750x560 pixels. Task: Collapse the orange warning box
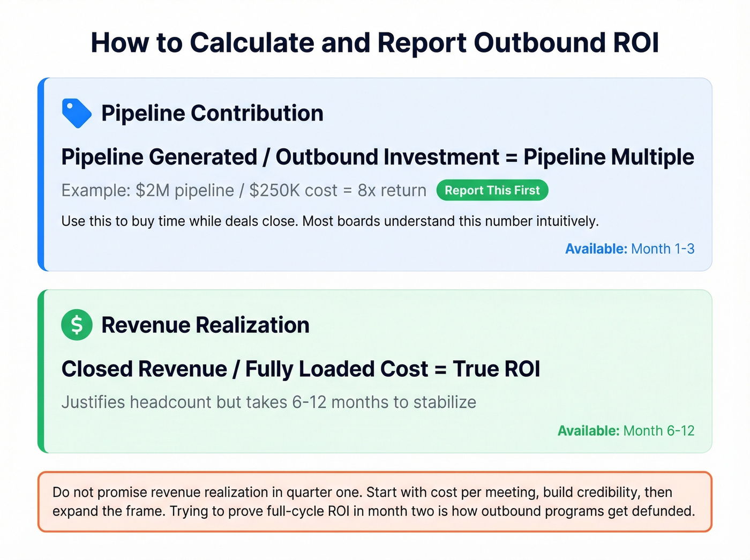pyautogui.click(x=375, y=502)
